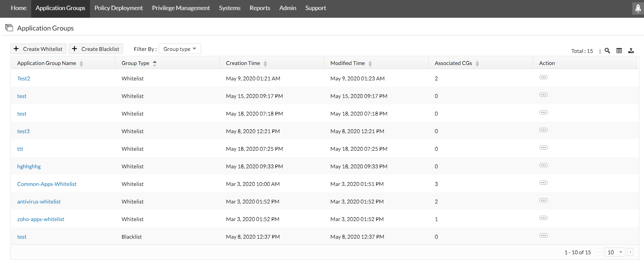Open action menu for zoho-apps-whitelist row
Viewport: 644px width, 274px height.
coord(543,218)
